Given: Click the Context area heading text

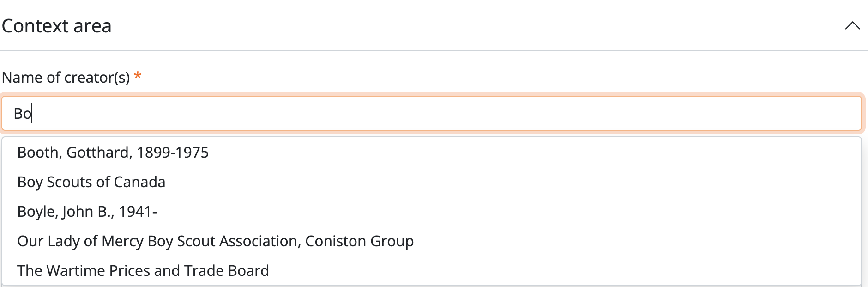Looking at the screenshot, I should [57, 26].
